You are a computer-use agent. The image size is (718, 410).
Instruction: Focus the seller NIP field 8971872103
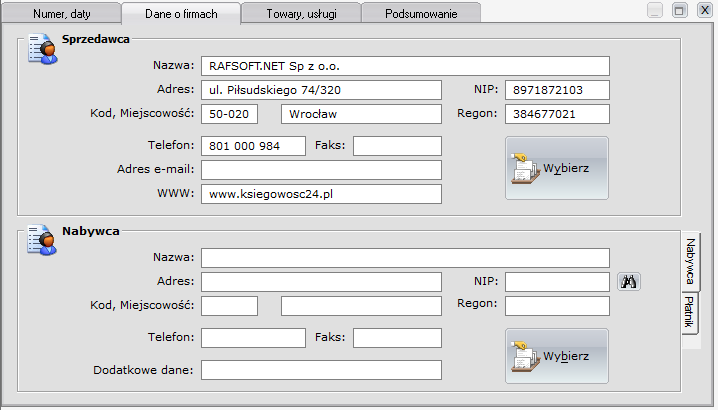[x=557, y=90]
